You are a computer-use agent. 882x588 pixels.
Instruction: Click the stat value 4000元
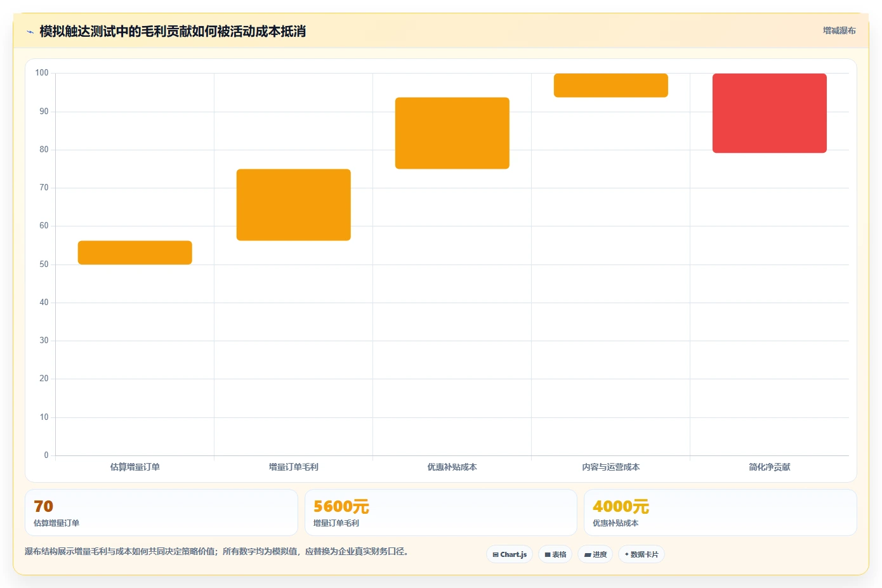[621, 506]
